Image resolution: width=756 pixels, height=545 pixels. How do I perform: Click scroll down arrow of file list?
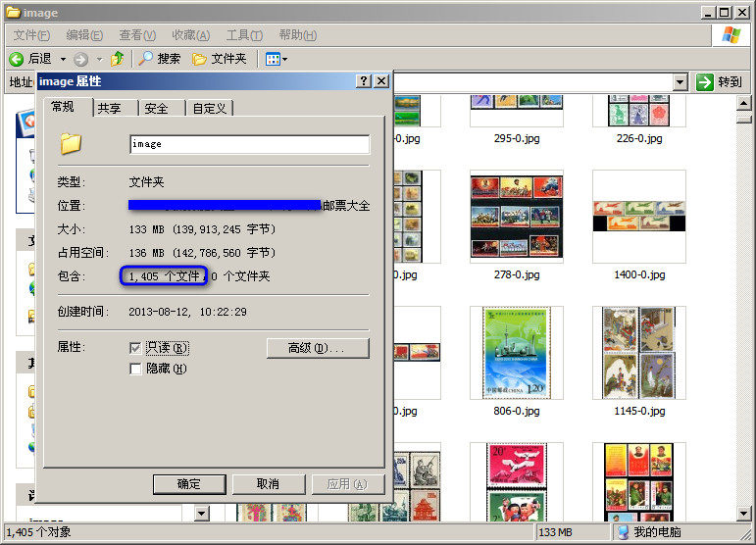coord(744,514)
